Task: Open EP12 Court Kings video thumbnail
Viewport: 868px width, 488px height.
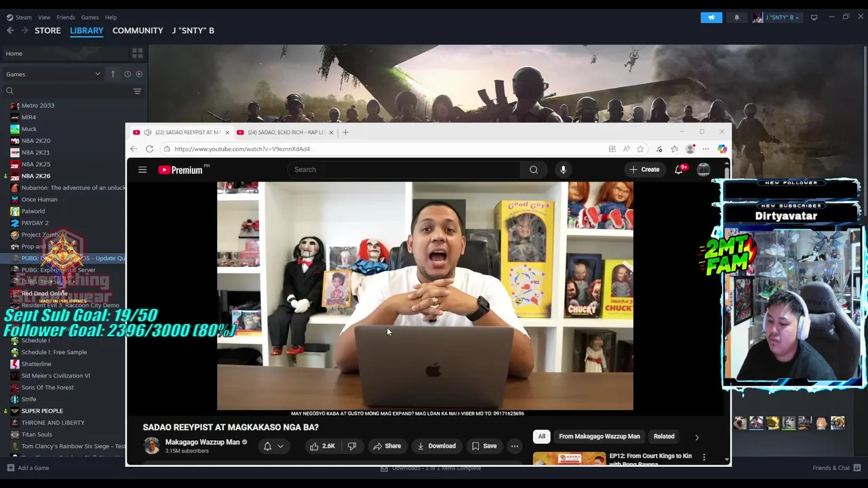Action: click(x=569, y=459)
